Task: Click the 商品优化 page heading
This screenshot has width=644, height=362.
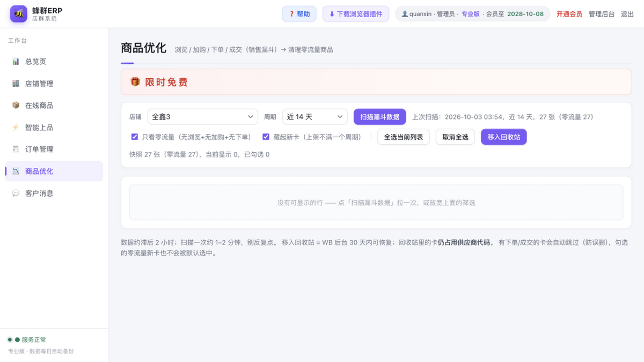Action: (144, 48)
